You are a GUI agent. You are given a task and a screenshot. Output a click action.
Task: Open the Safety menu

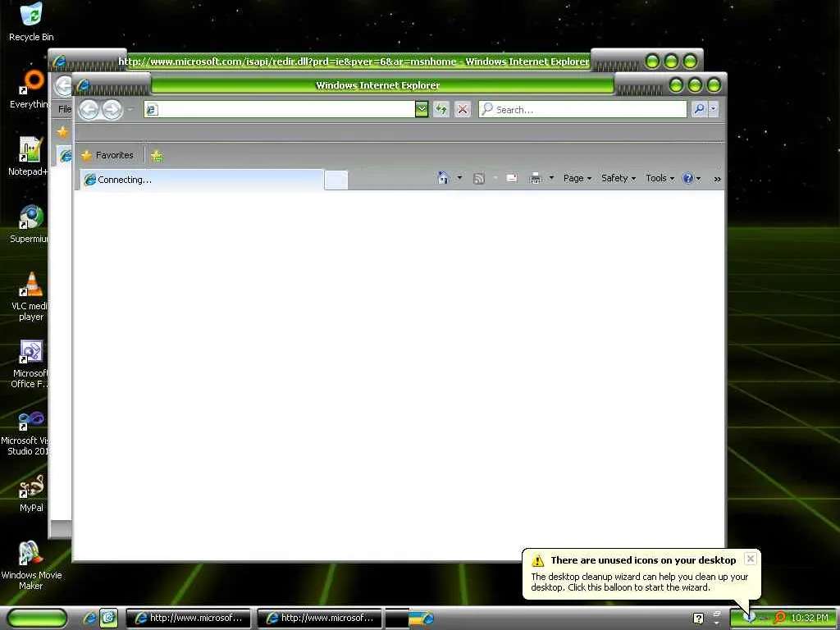[x=619, y=178]
